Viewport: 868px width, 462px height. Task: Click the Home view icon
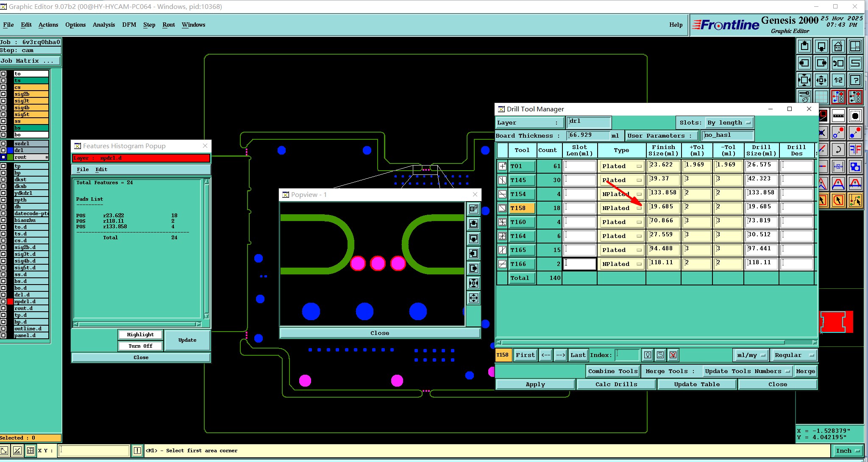pos(838,46)
